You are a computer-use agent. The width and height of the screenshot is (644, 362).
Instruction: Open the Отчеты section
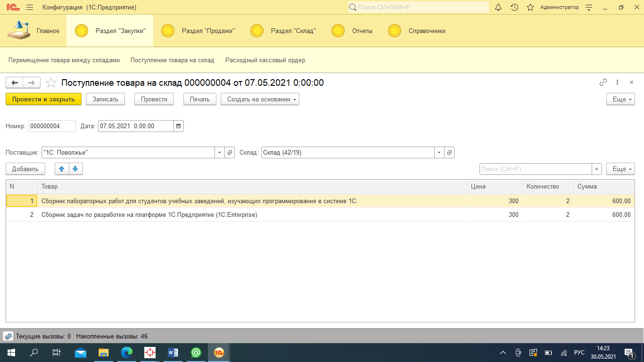[352, 31]
